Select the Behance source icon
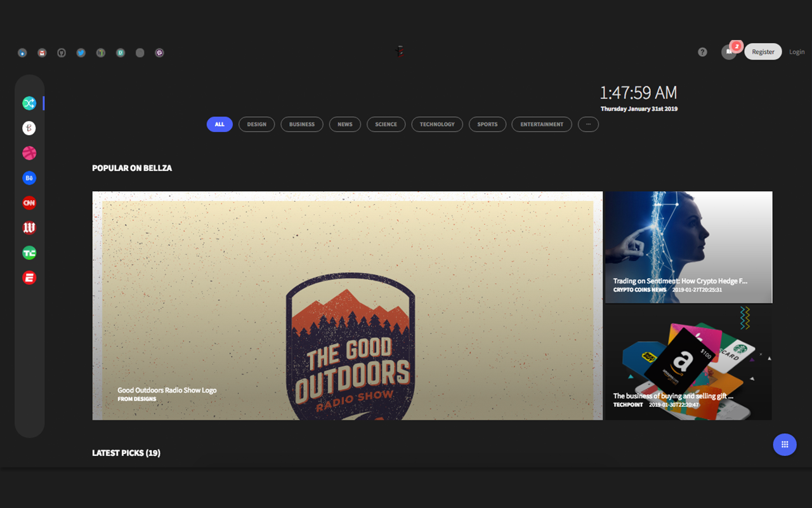This screenshot has height=508, width=812. [29, 178]
